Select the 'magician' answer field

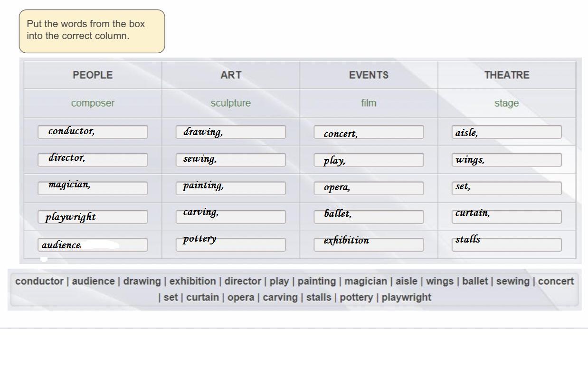[93, 188]
